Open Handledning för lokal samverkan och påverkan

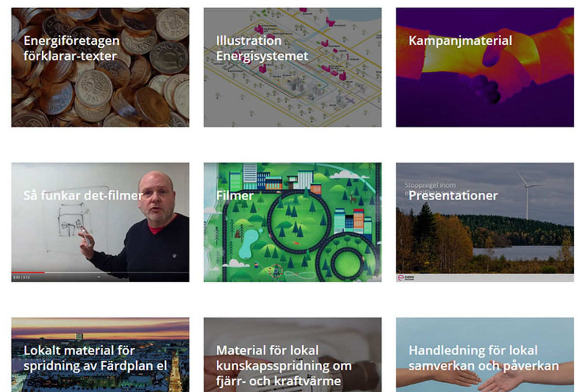pos(484,357)
